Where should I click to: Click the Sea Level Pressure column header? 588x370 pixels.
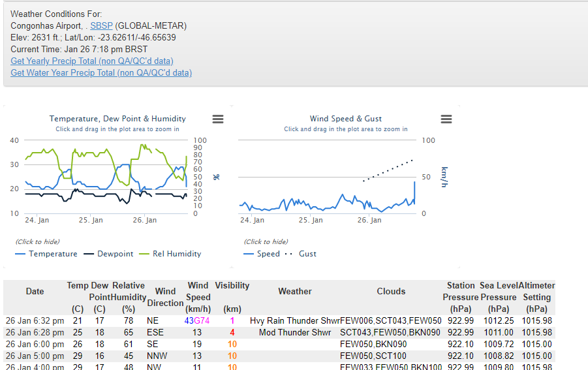[499, 297]
